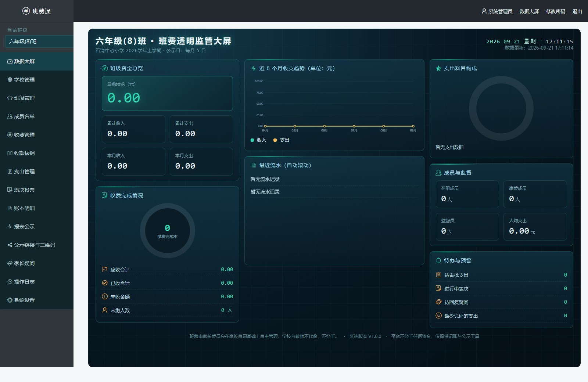
Task: Go to 班级管理 in the sidebar
Action: point(37,98)
